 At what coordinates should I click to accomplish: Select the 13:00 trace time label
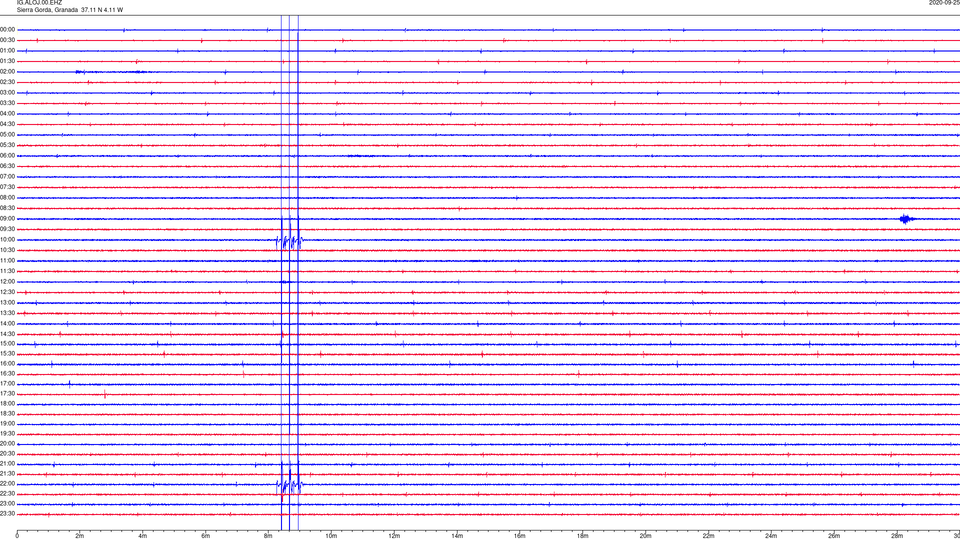click(x=8, y=302)
